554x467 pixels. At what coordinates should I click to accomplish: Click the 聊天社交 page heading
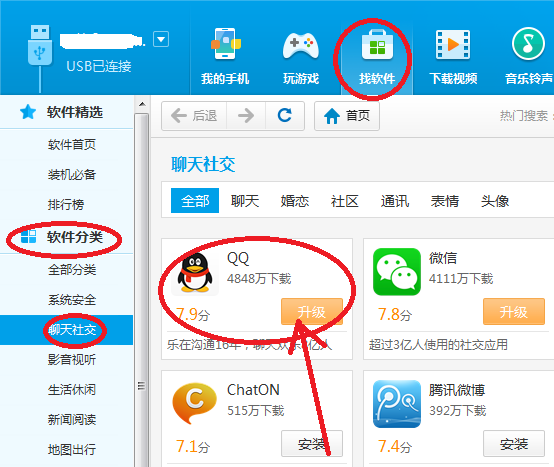click(203, 165)
